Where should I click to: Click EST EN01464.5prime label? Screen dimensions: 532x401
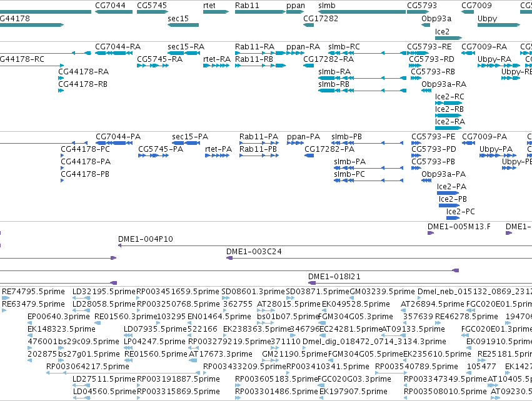click(x=219, y=317)
